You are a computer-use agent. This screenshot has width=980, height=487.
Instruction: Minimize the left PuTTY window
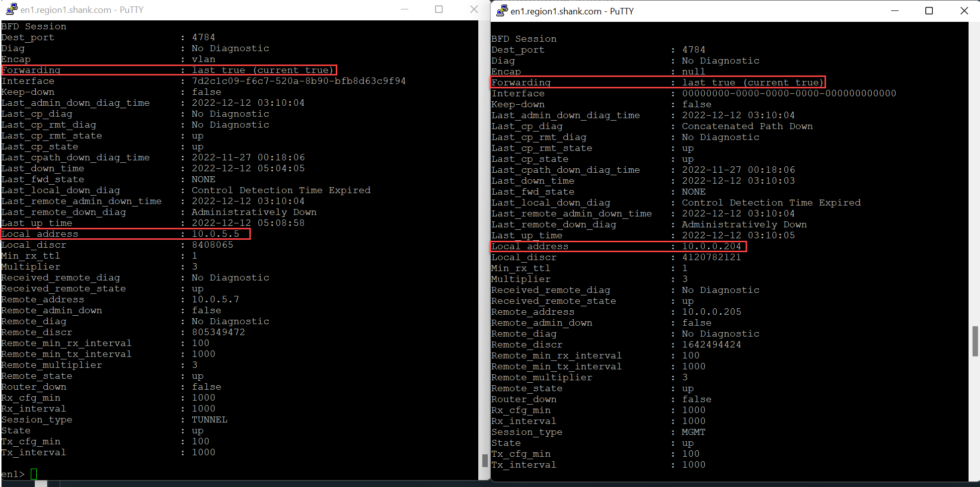(405, 9)
